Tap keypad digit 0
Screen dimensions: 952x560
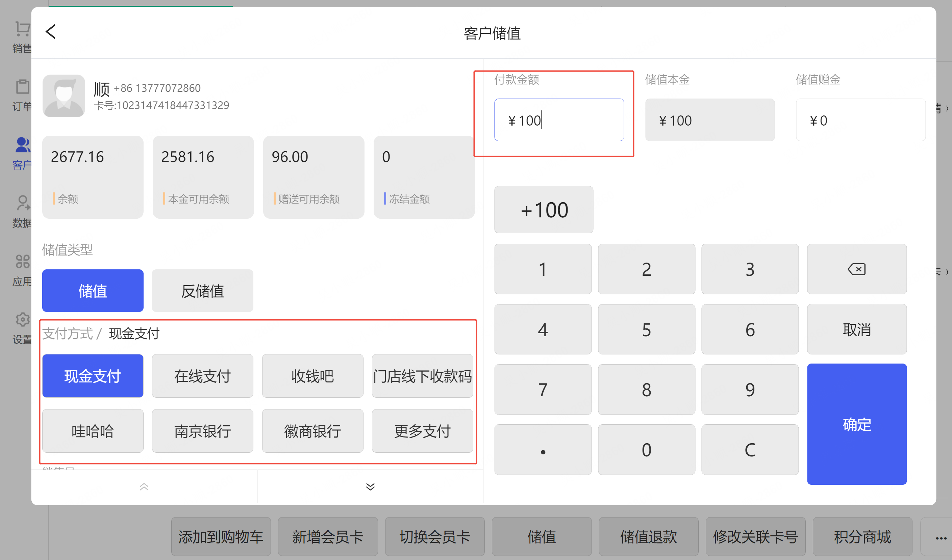(646, 449)
